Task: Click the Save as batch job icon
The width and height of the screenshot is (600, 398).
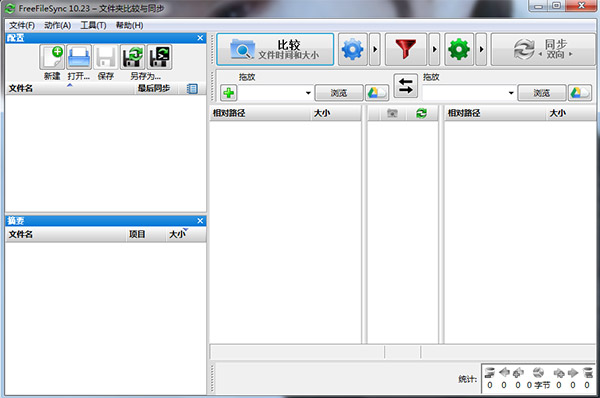Action: [x=160, y=57]
